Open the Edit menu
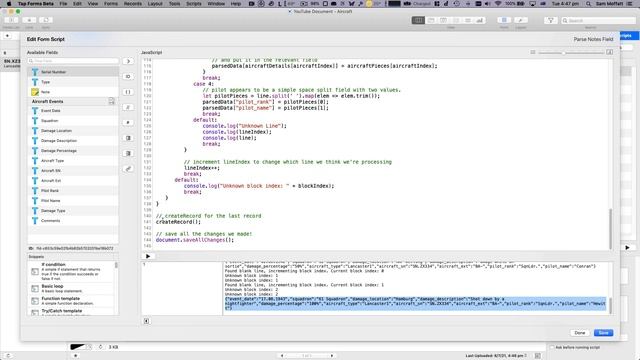This screenshot has height=360, width=640. point(77,4)
